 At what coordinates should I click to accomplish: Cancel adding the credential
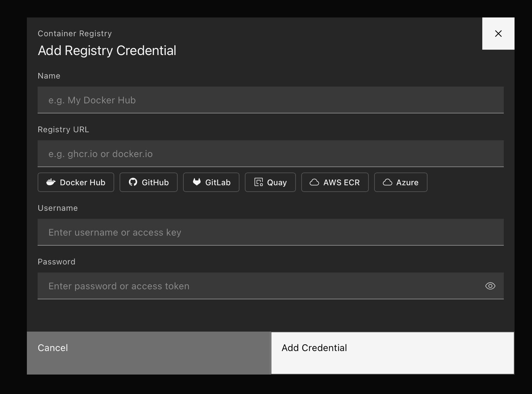pyautogui.click(x=149, y=353)
